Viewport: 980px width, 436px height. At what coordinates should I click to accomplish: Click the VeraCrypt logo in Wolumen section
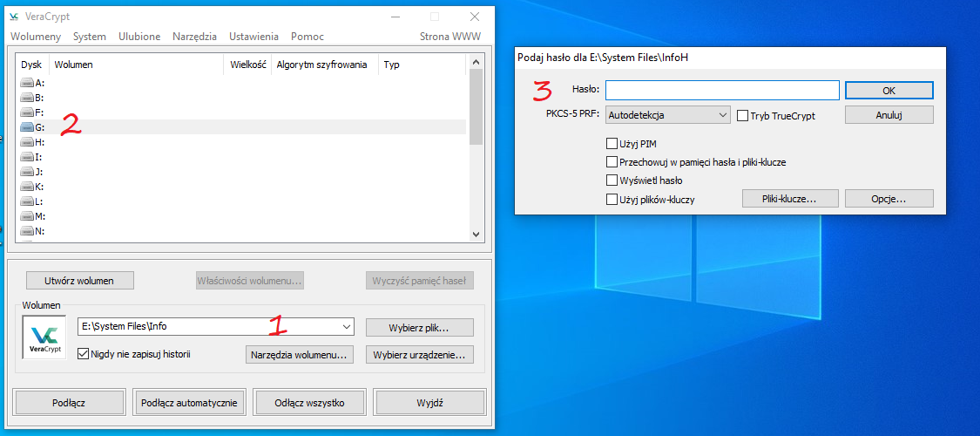click(x=44, y=337)
